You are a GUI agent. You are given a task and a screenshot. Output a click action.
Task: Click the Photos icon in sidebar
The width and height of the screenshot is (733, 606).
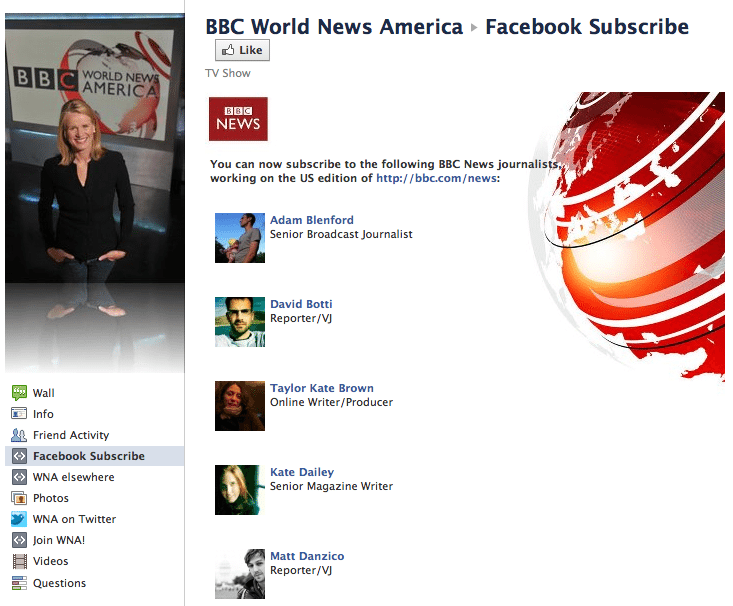tap(19, 498)
